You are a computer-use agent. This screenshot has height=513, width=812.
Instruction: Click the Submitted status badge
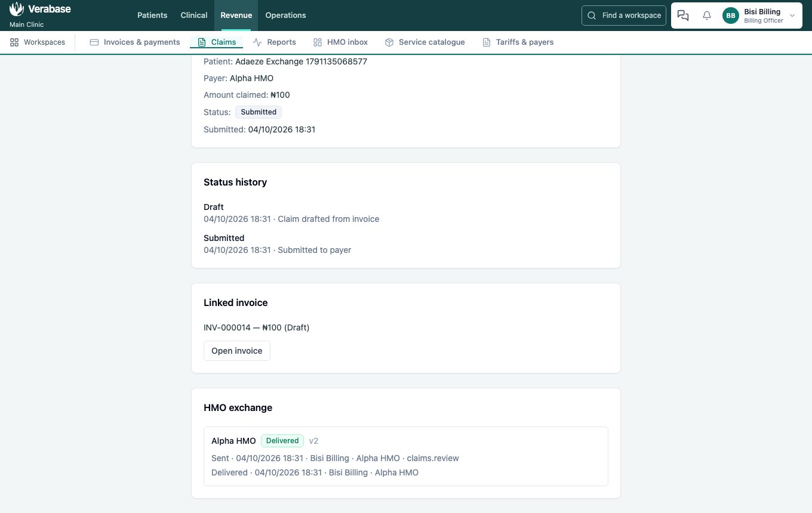[x=259, y=112]
